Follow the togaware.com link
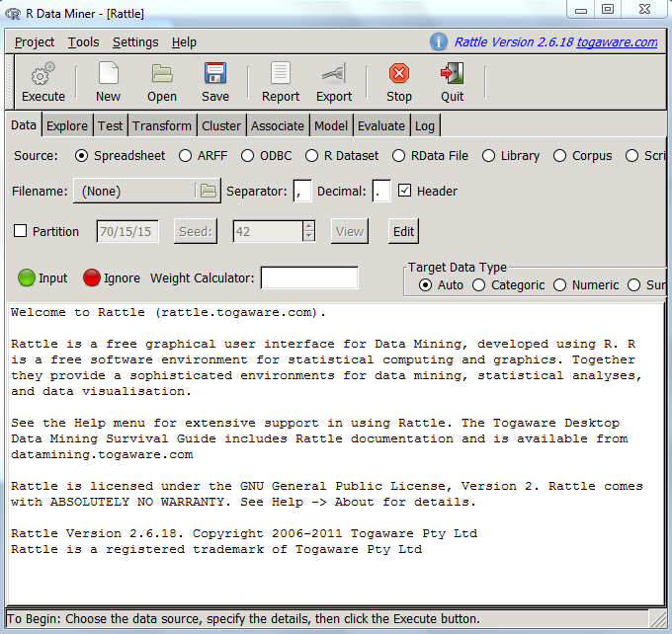The width and height of the screenshot is (672, 634). [617, 42]
